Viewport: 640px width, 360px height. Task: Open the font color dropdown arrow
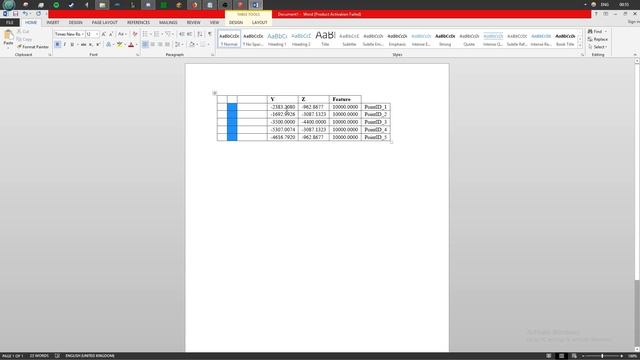click(x=136, y=44)
